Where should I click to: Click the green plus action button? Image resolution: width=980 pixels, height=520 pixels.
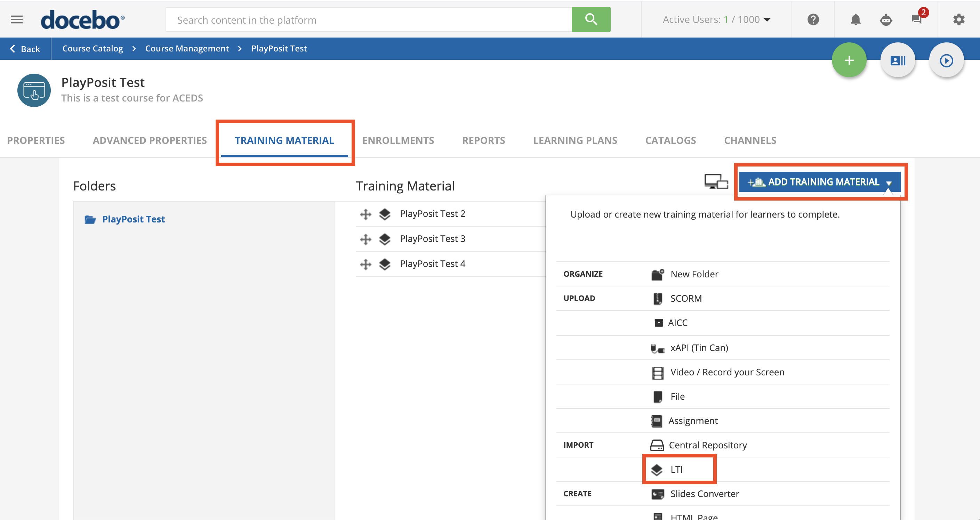(849, 60)
